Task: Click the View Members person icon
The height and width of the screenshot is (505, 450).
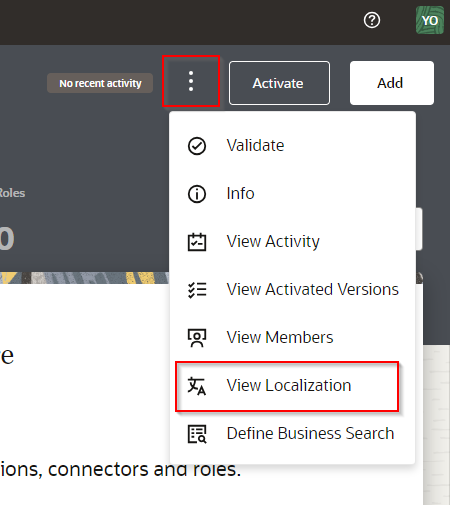Action: pos(197,337)
